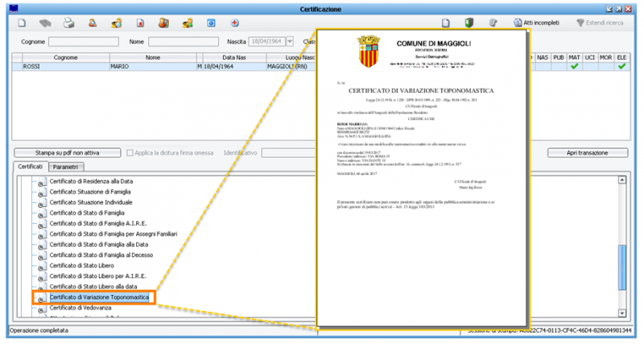Click the single person toolbar icon
The height and width of the screenshot is (344, 644).
[x=93, y=23]
